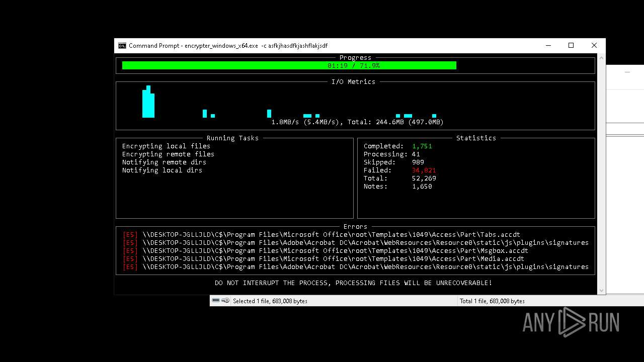
Task: Click the Completed count 1,751
Action: [422, 146]
